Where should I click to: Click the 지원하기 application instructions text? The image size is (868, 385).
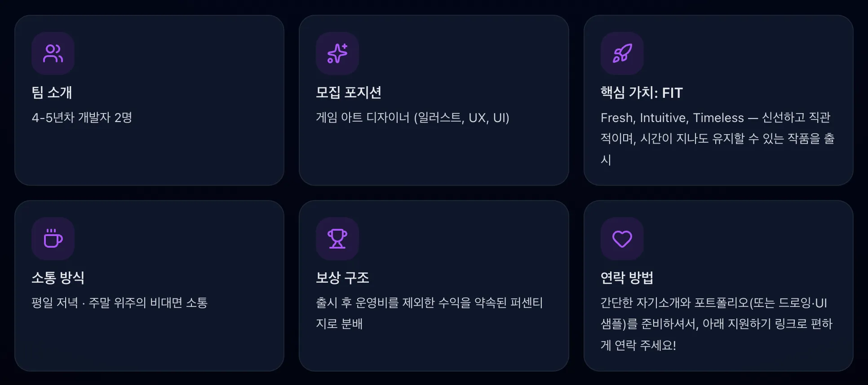[717, 324]
